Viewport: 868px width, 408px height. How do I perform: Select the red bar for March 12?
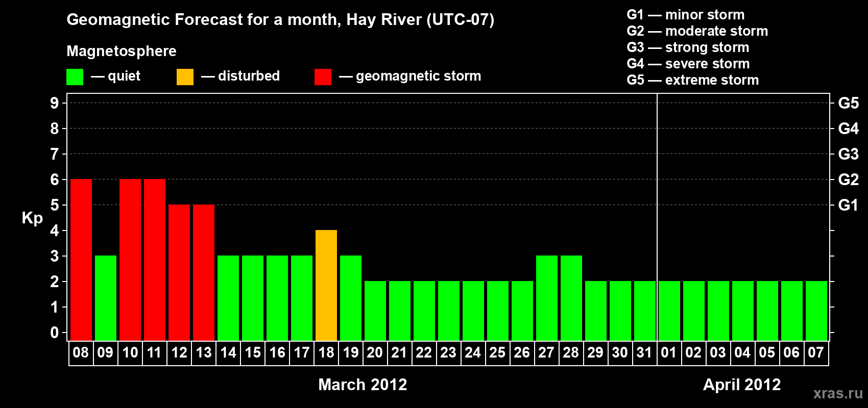point(179,273)
